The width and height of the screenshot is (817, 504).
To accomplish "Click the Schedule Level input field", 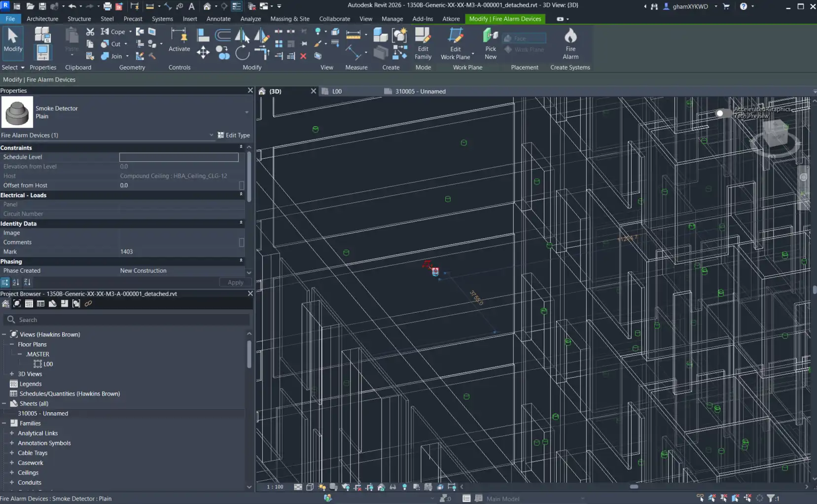I will point(178,157).
